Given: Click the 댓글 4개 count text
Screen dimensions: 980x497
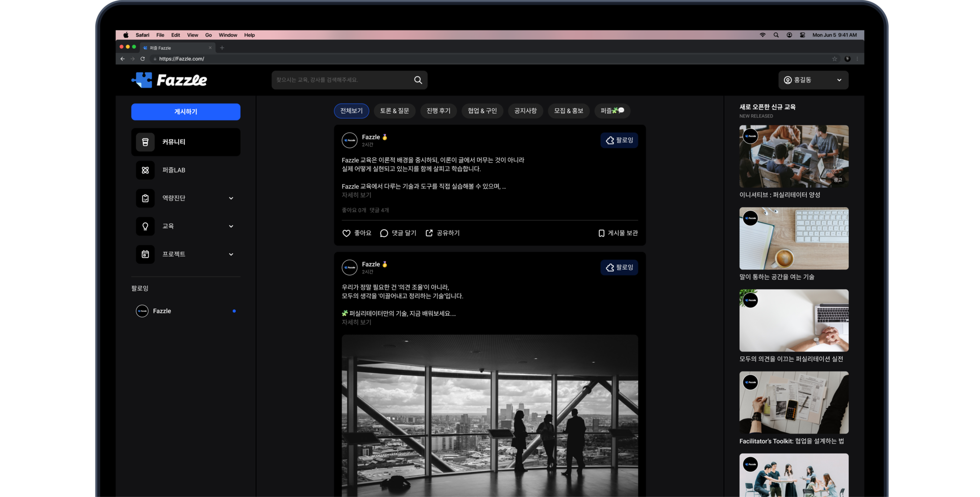Looking at the screenshot, I should coord(379,210).
